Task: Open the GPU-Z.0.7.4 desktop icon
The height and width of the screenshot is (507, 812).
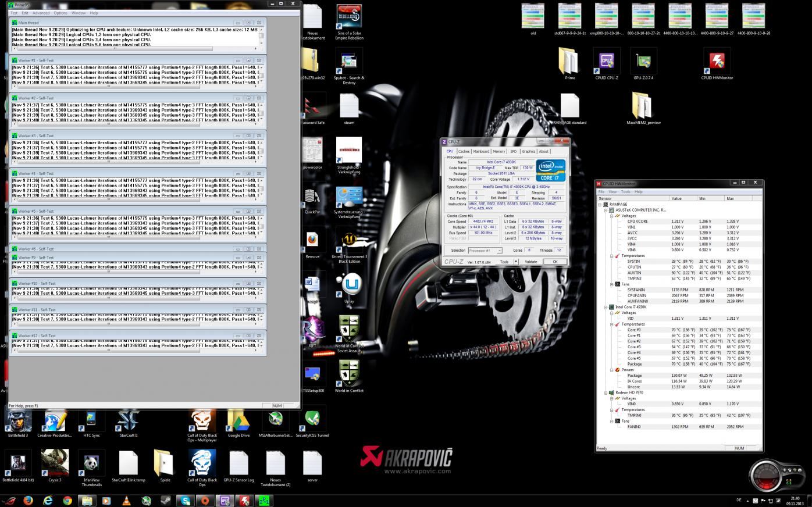Action: pyautogui.click(x=643, y=62)
